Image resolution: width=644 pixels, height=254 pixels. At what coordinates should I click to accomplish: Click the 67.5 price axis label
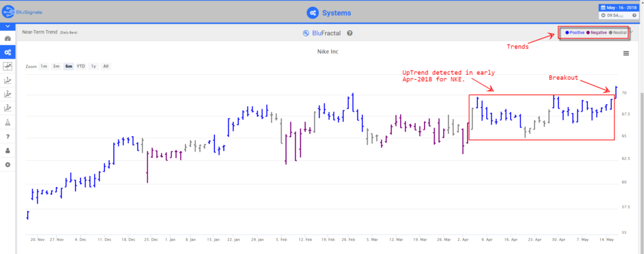click(627, 114)
